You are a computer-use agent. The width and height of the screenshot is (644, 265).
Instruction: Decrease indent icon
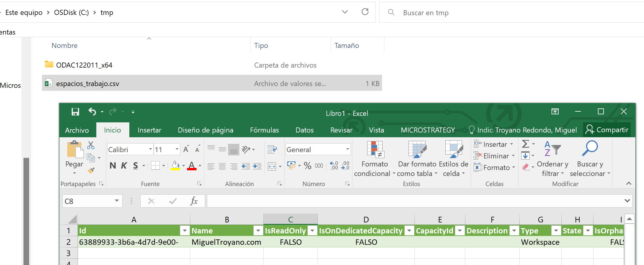[x=246, y=166]
